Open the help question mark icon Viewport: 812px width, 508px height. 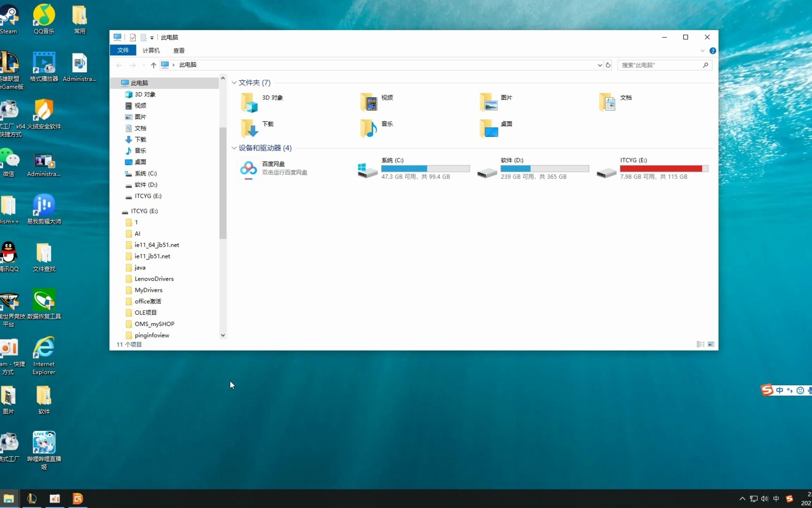713,51
